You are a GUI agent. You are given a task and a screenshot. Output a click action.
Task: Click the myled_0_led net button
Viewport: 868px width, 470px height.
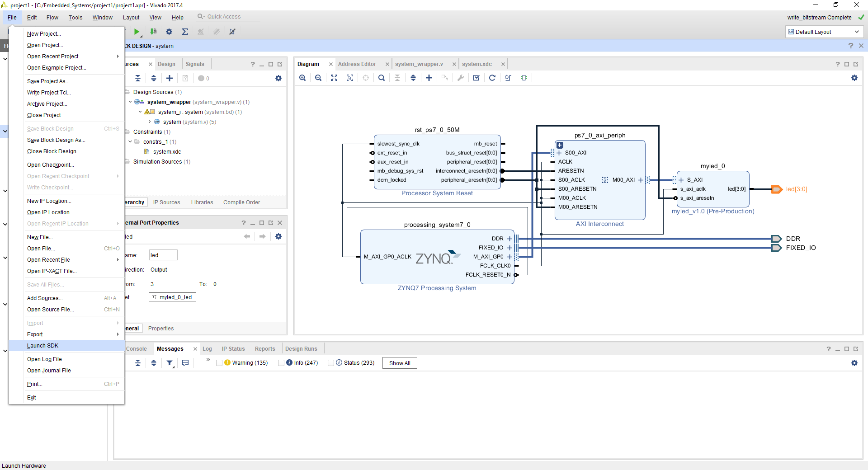coord(172,297)
